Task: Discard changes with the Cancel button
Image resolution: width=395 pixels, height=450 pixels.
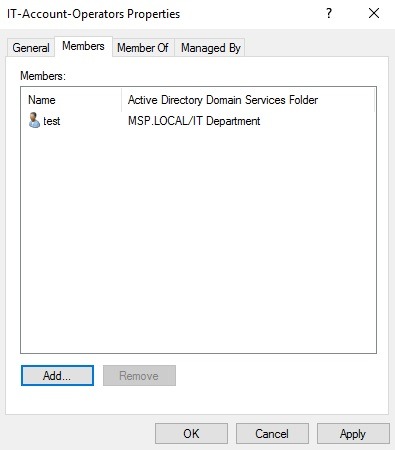Action: pos(272,434)
